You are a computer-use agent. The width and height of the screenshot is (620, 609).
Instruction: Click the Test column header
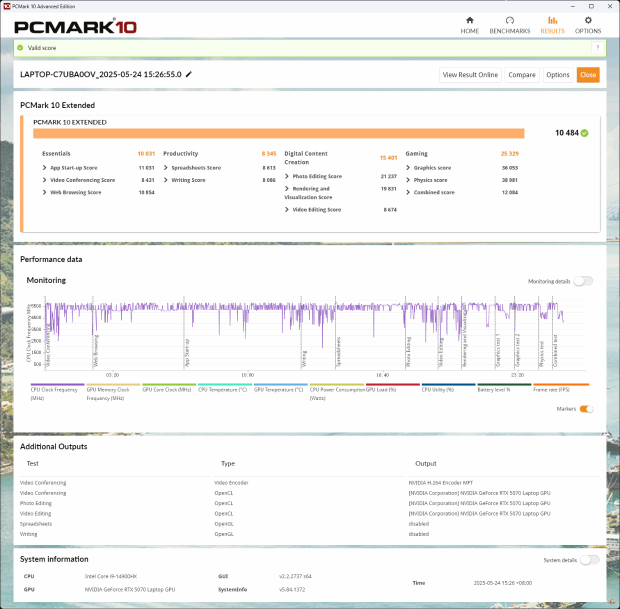pos(32,463)
